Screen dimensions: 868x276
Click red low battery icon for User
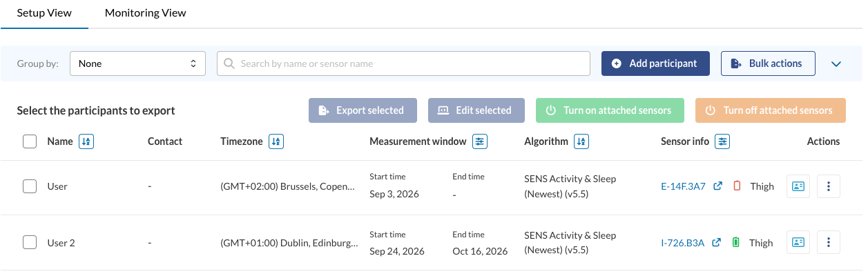click(737, 186)
